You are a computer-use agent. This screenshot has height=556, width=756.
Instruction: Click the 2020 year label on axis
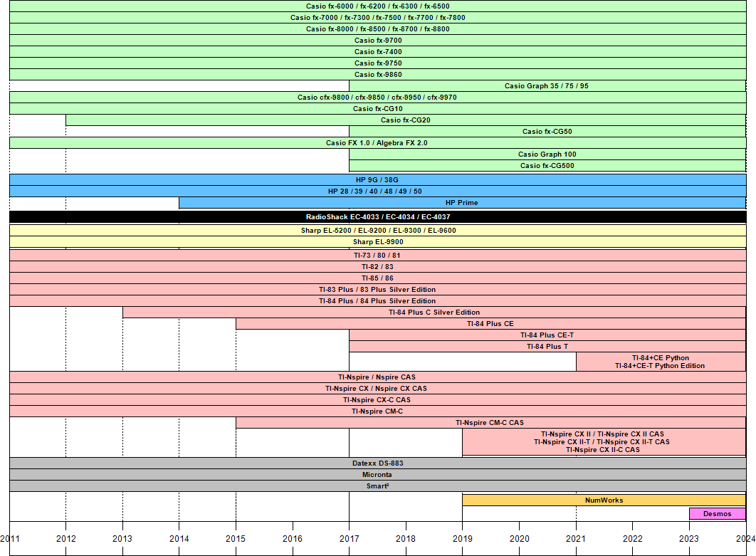click(519, 539)
